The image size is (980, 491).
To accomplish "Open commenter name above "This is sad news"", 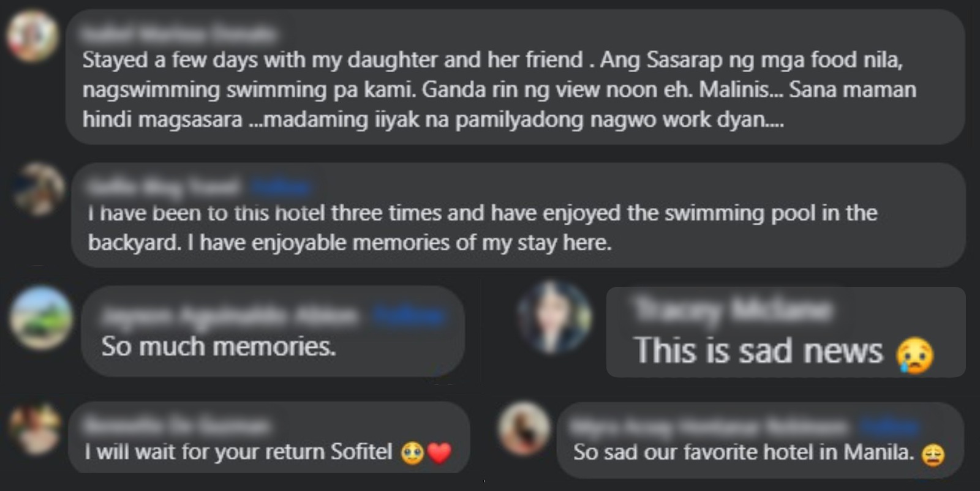I will 733,310.
